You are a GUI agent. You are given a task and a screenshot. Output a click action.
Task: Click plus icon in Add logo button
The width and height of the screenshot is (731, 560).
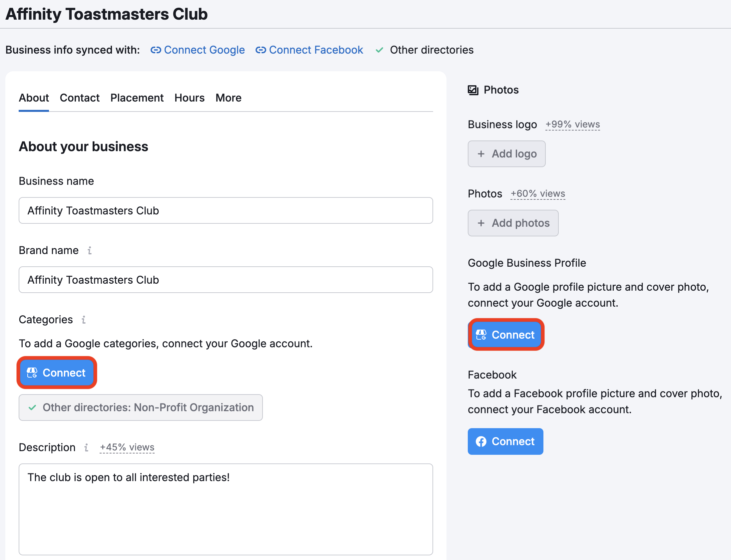coord(481,154)
